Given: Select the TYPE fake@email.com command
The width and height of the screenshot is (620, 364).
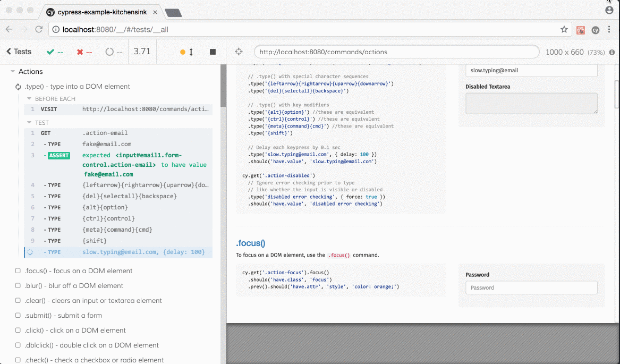Looking at the screenshot, I should [118, 144].
